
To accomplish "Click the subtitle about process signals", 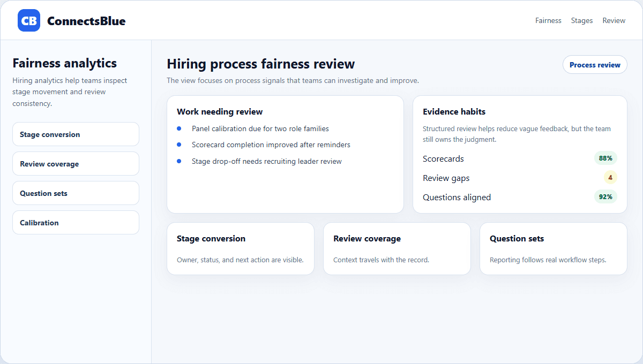I will pos(293,81).
